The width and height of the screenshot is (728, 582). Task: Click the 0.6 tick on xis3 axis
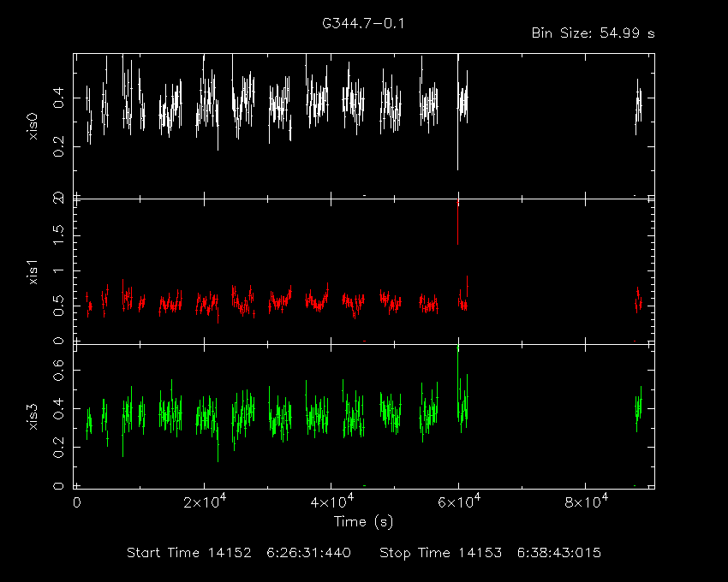click(58, 371)
